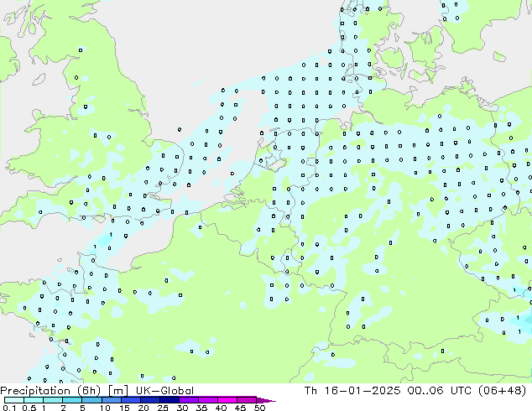532x411 pixels.
Task: Select the 40–45 bright magenta legend swatch
Action: (227, 400)
